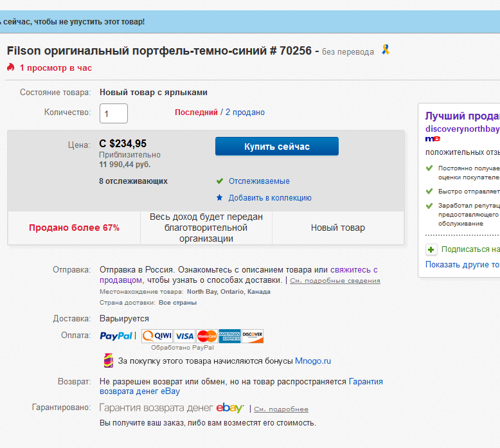Click the green checkmark next to Отслеживаемые
The image size is (500, 448).
click(x=220, y=181)
